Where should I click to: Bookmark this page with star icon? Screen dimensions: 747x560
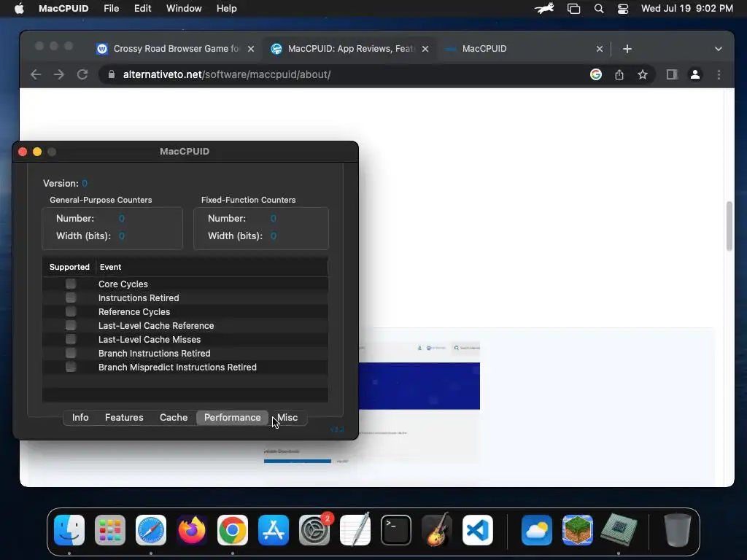(643, 74)
